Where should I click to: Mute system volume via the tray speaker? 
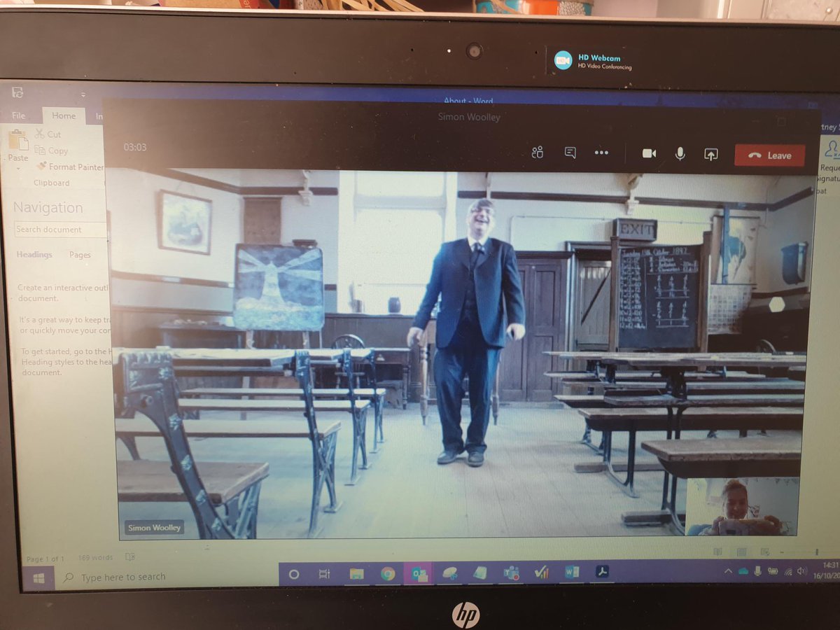[x=801, y=571]
